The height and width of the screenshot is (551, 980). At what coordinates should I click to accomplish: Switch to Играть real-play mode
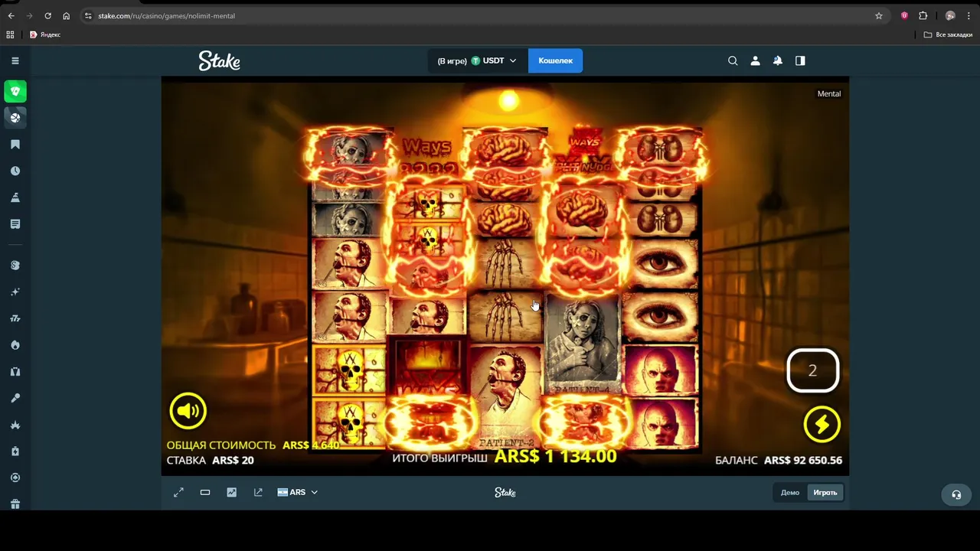[x=825, y=493]
